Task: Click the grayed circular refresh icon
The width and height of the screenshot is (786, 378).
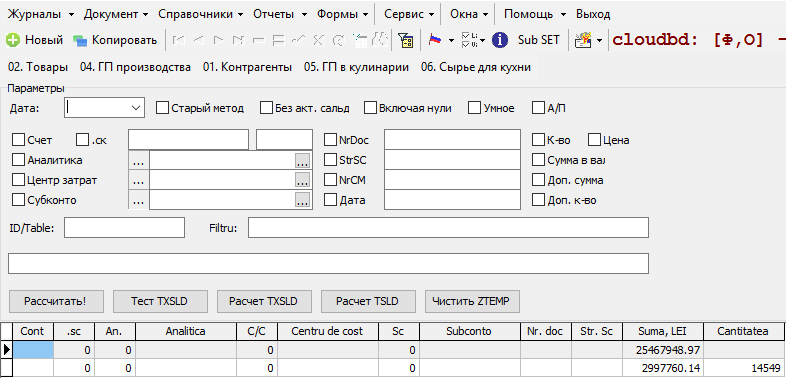Action: (x=339, y=40)
